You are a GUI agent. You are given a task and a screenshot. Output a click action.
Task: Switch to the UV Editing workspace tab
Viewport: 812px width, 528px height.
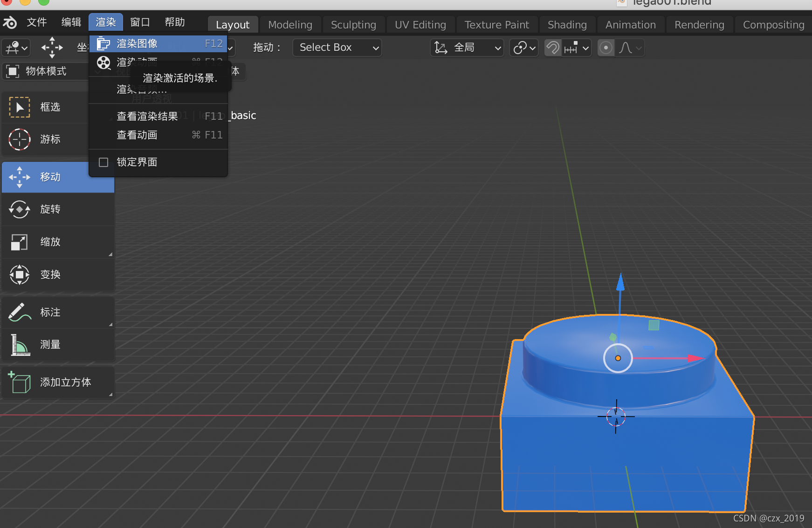(x=420, y=25)
